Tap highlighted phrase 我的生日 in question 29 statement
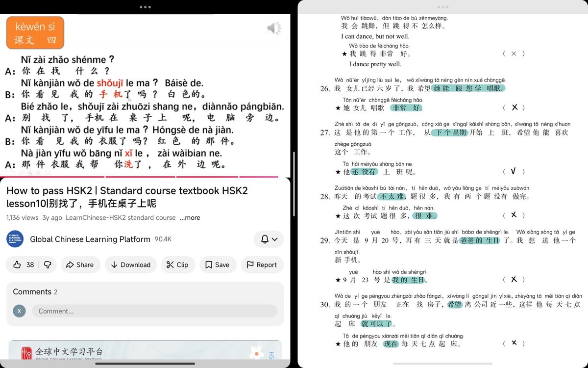The width and height of the screenshot is (588, 368). coord(409,280)
